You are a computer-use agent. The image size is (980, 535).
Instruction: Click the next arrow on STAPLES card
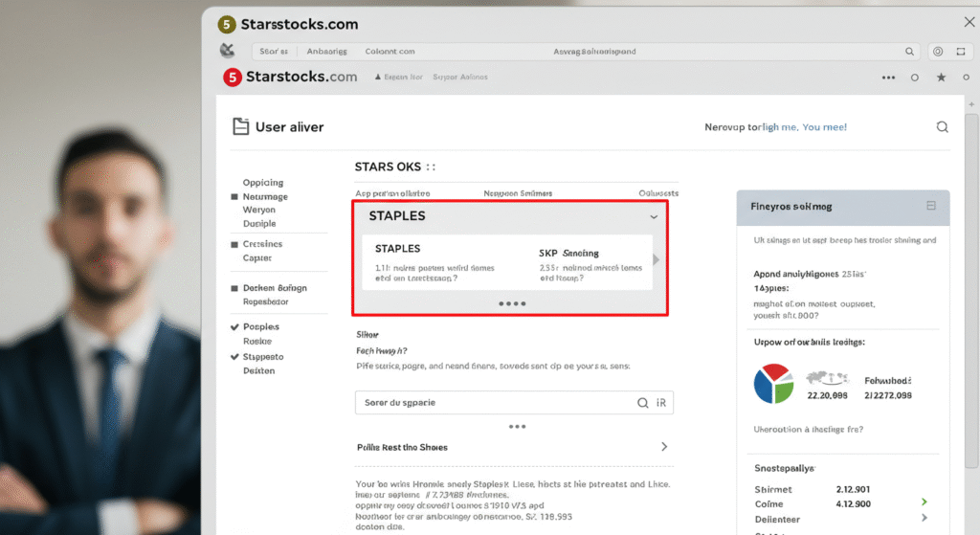[x=656, y=259]
